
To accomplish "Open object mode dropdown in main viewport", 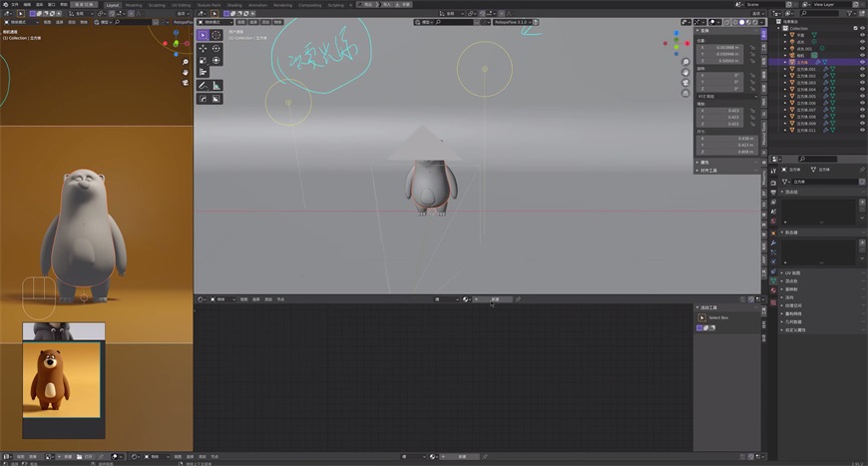I will [216, 22].
